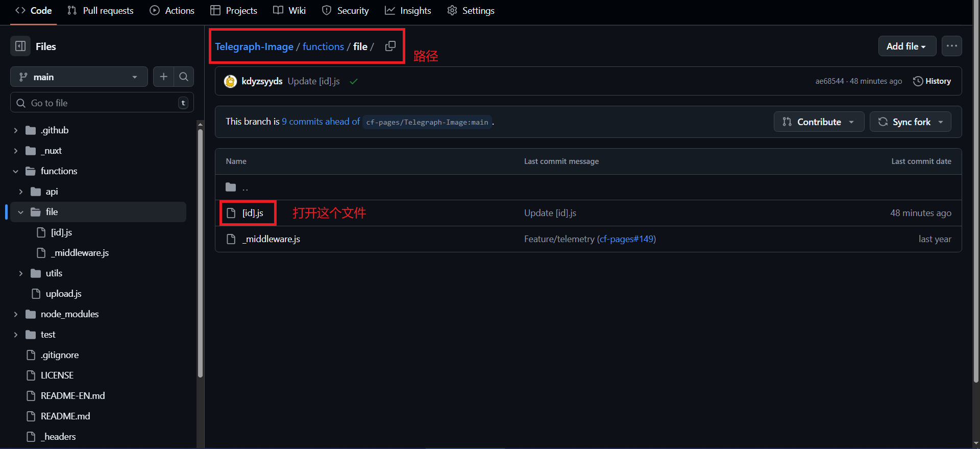Viewport: 980px width, 449px height.
Task: Select README.md in the file tree
Action: click(65, 416)
